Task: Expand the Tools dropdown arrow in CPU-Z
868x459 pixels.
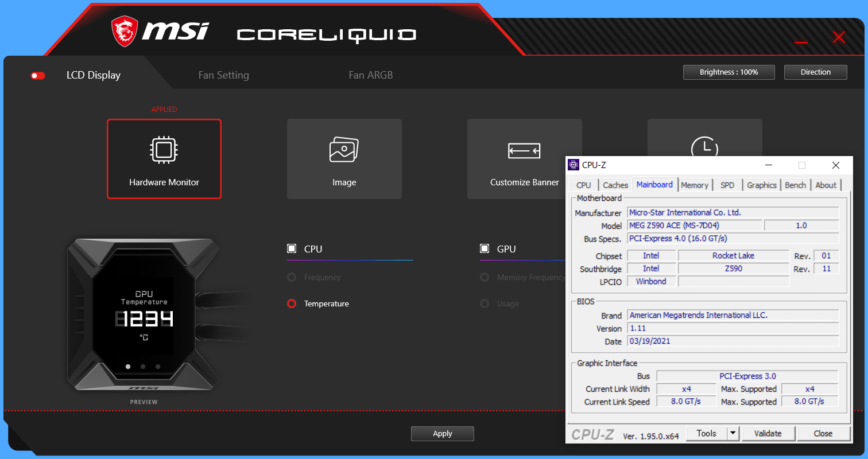Action: pos(733,434)
